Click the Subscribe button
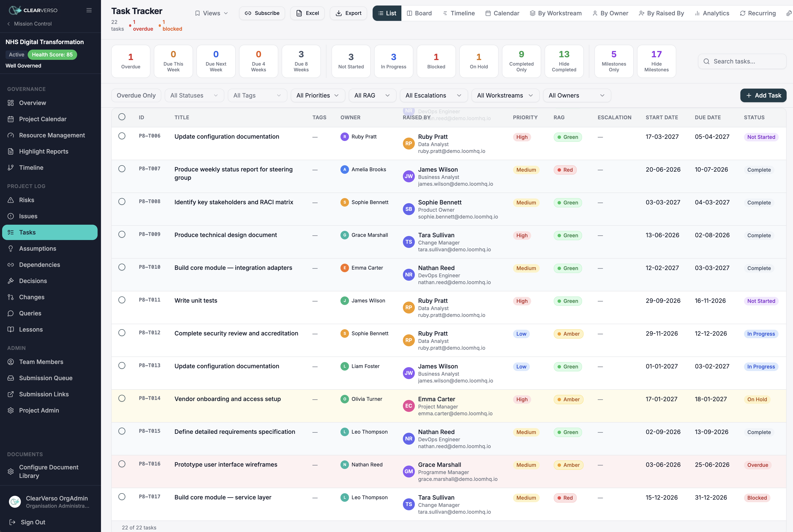Viewport: 793px width, 532px height. coord(262,13)
